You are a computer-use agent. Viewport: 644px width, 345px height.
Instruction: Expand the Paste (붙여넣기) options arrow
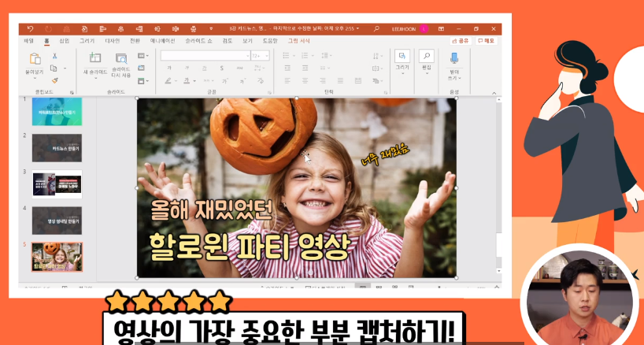point(35,78)
